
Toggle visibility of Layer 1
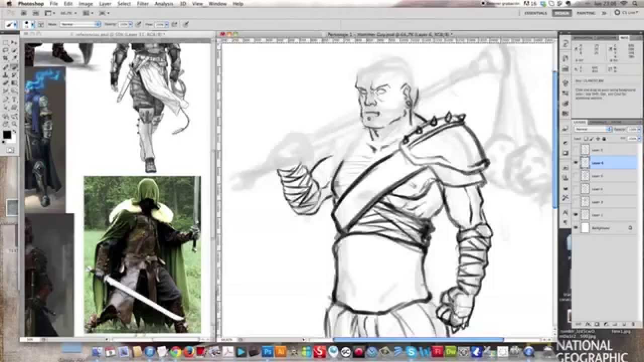(x=575, y=214)
